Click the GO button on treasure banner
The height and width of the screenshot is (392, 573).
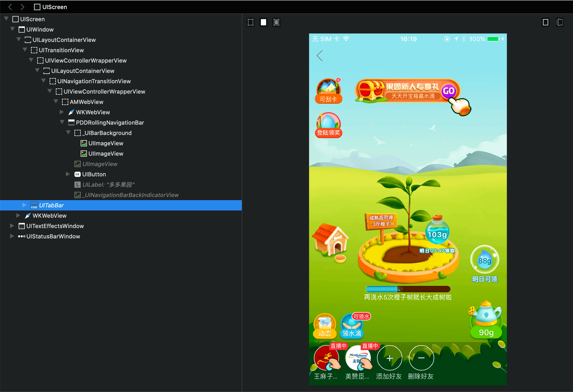(x=449, y=91)
